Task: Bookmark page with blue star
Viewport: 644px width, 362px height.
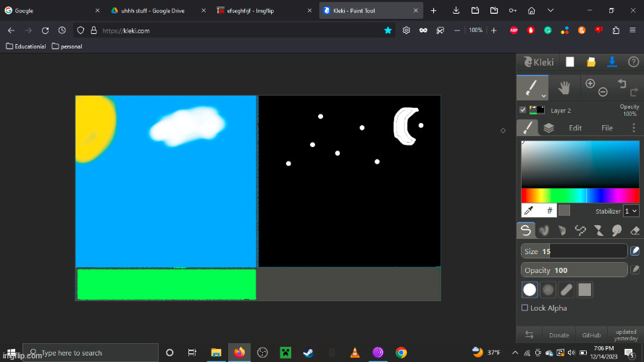Action: click(x=388, y=30)
